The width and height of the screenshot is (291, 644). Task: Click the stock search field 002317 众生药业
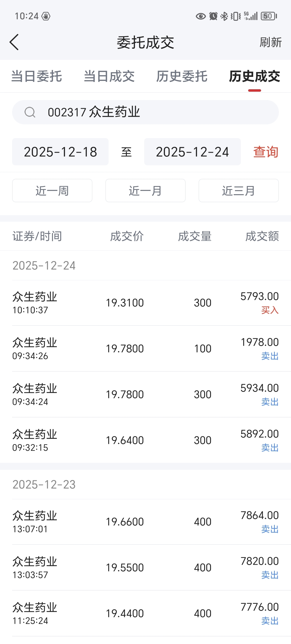pos(145,112)
